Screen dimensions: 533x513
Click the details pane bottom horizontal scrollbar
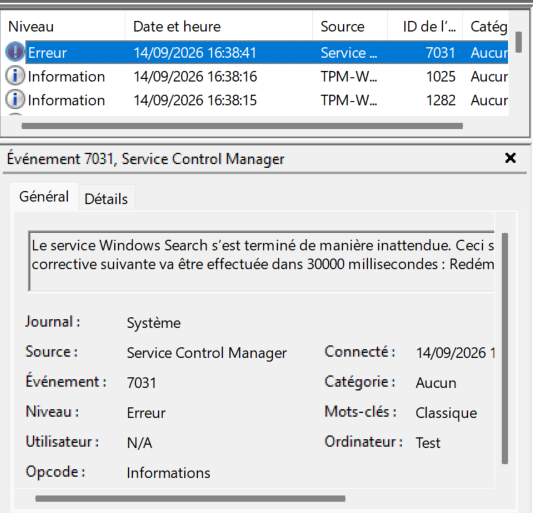[x=190, y=499]
